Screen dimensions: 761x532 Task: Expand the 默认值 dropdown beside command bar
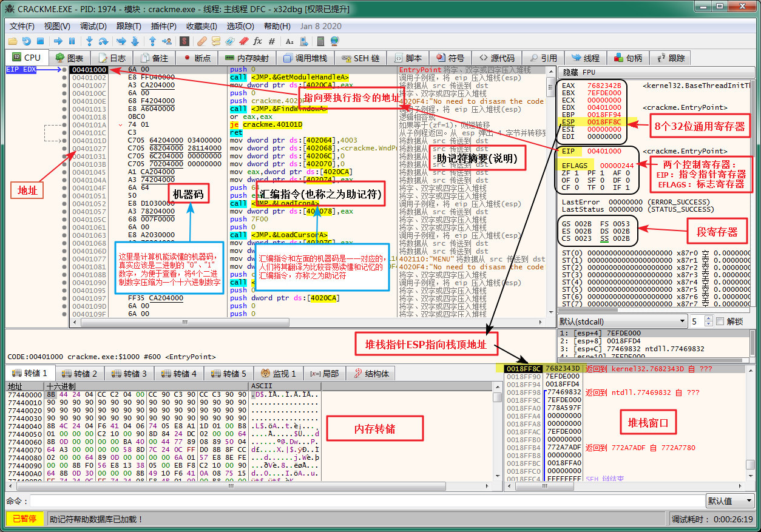(730, 501)
